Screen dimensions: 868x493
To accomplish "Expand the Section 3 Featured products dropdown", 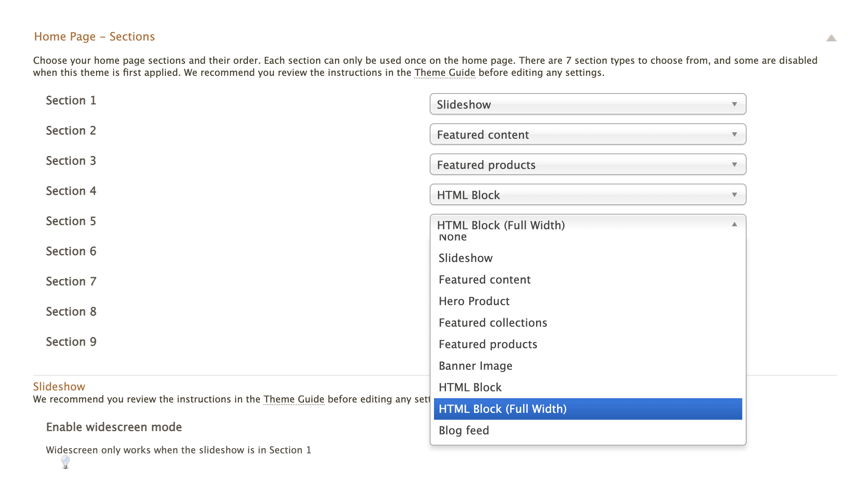I will coord(587,165).
